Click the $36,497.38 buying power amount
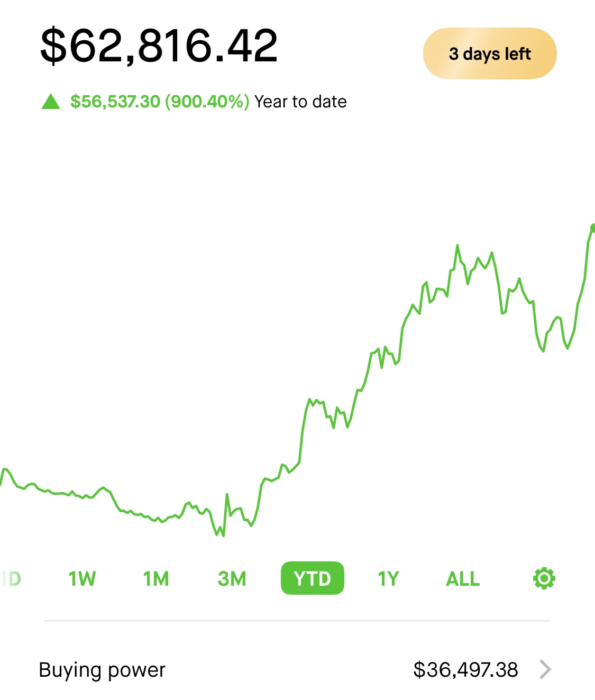This screenshot has width=595, height=700. [x=465, y=669]
